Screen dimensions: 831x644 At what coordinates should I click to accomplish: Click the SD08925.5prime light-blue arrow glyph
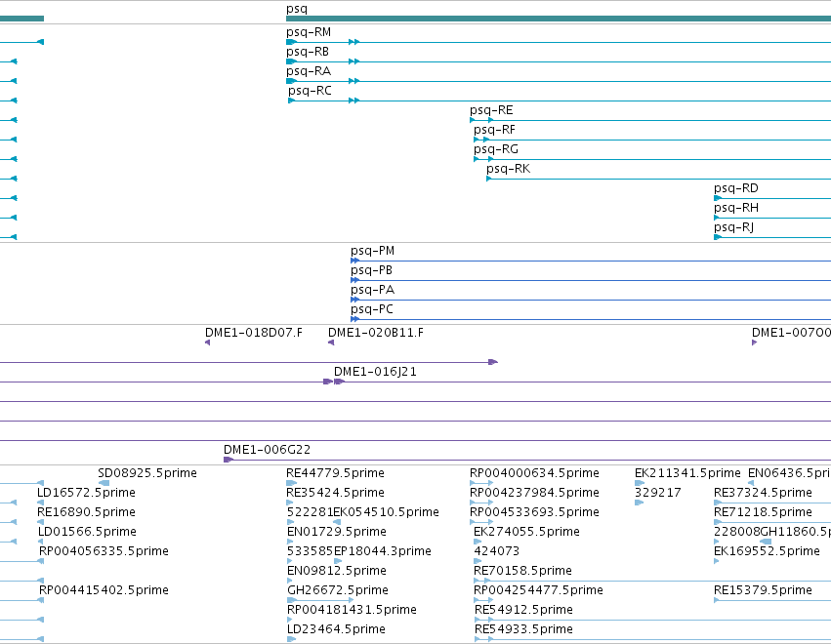[x=104, y=482]
